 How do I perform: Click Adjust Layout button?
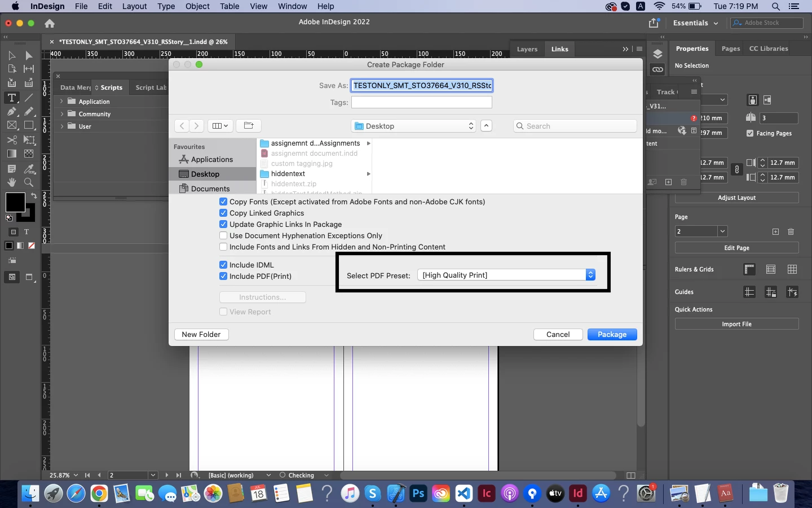tap(736, 198)
